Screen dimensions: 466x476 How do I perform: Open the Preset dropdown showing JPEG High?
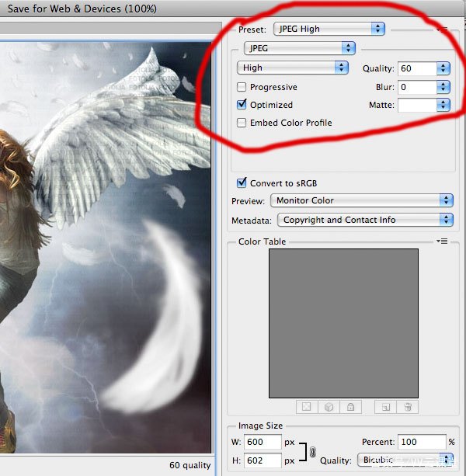(x=329, y=29)
